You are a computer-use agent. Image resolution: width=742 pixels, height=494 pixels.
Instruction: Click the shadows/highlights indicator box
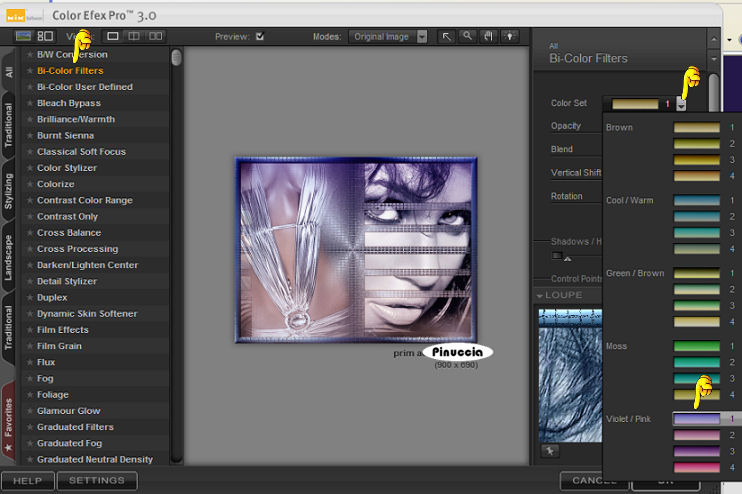point(557,256)
